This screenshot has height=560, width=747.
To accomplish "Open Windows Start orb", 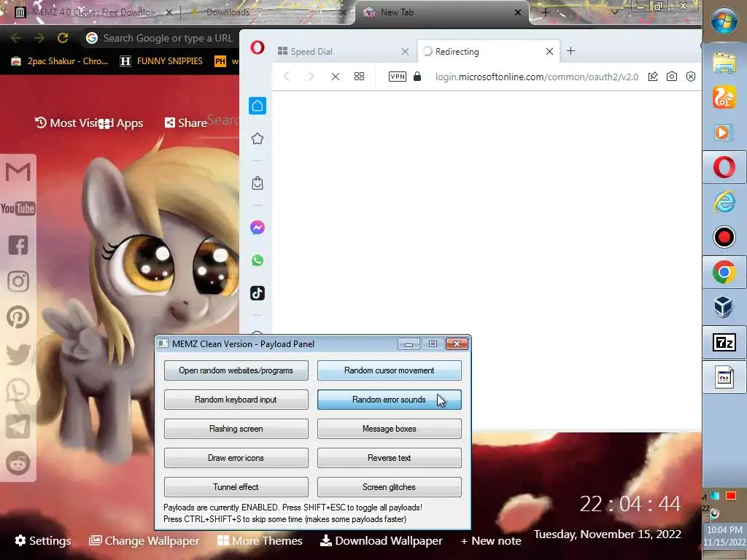I will (x=724, y=21).
